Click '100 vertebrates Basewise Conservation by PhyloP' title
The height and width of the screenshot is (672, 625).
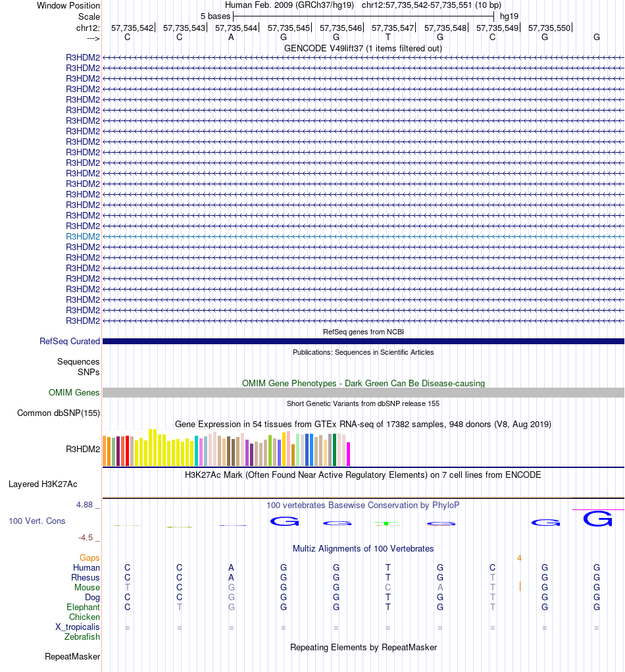(x=363, y=505)
